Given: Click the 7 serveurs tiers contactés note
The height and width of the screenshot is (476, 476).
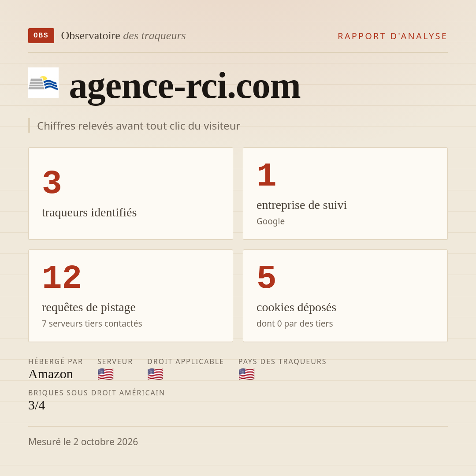Looking at the screenshot, I should [92, 324].
